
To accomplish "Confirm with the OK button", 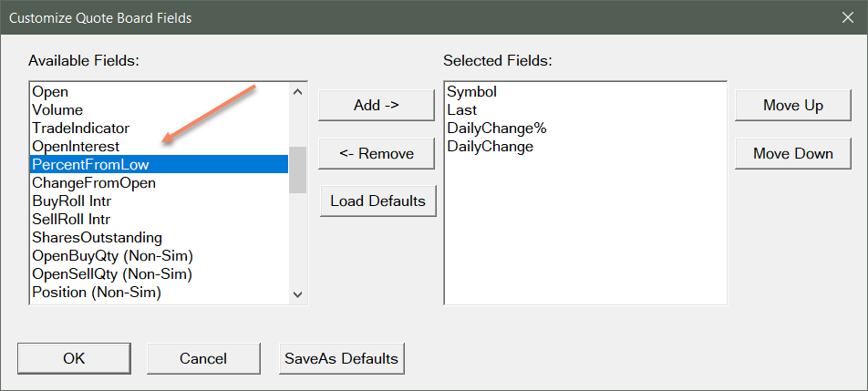I will pyautogui.click(x=74, y=359).
